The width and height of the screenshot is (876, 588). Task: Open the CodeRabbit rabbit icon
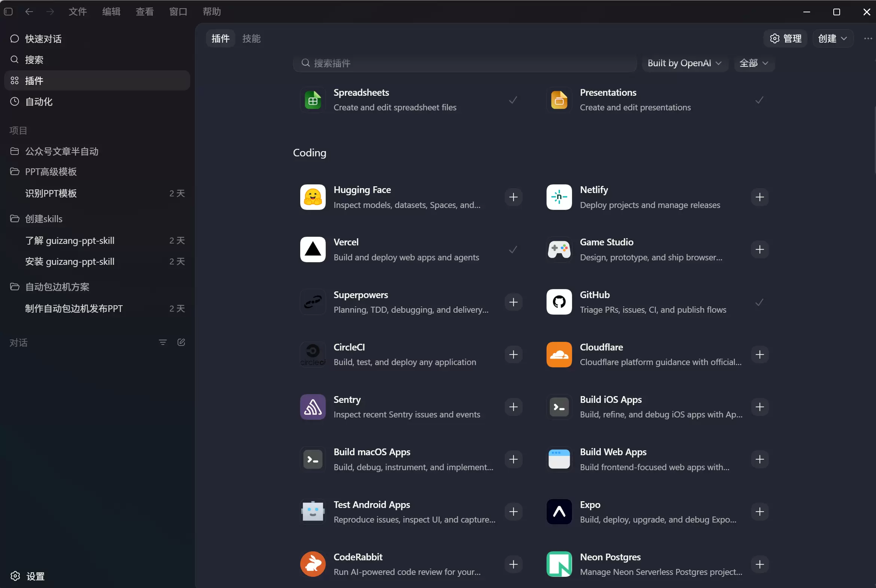(313, 564)
